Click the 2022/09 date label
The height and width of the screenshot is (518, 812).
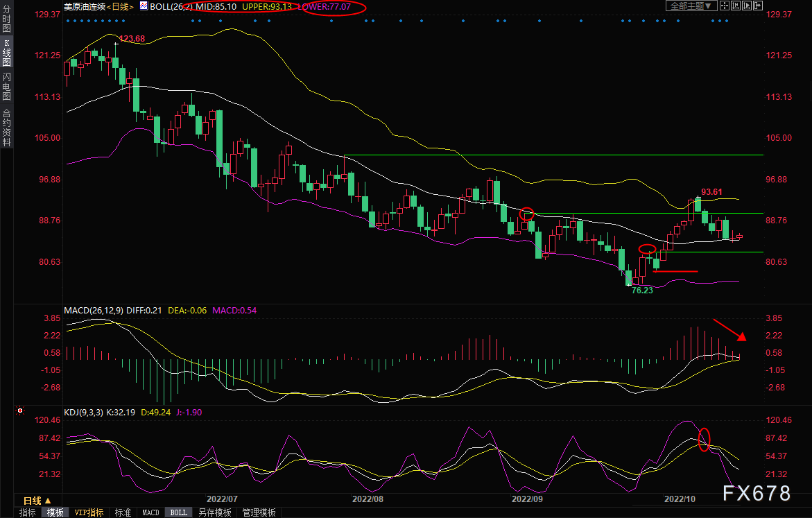click(527, 499)
